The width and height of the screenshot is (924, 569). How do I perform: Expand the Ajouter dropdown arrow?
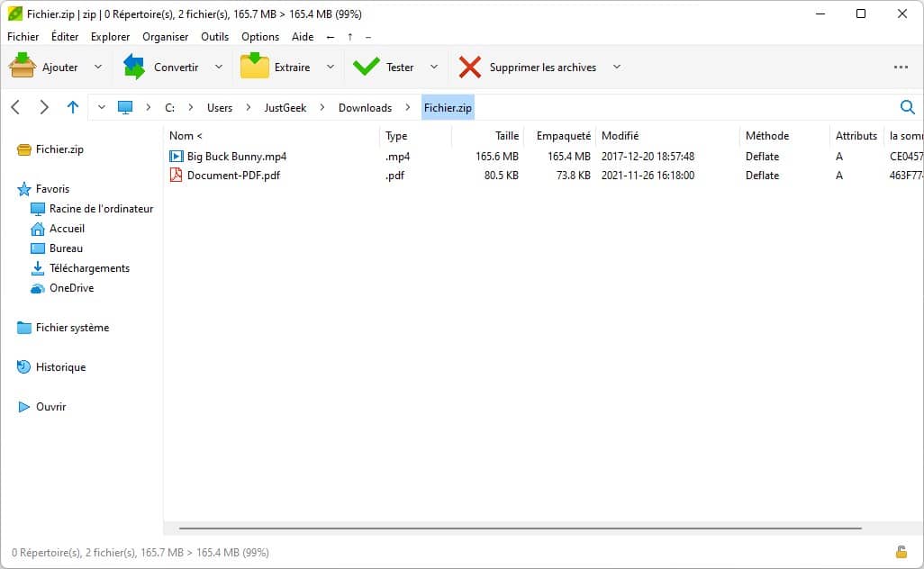point(98,67)
